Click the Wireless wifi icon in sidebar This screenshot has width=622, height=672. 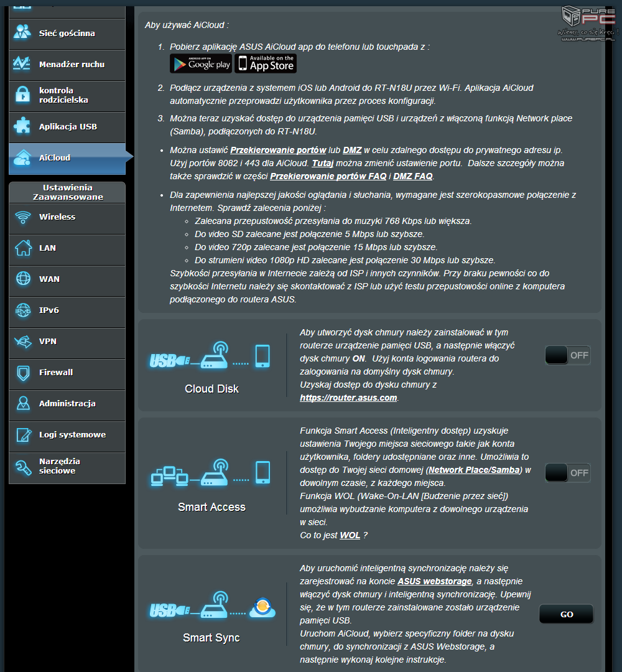pos(23,217)
